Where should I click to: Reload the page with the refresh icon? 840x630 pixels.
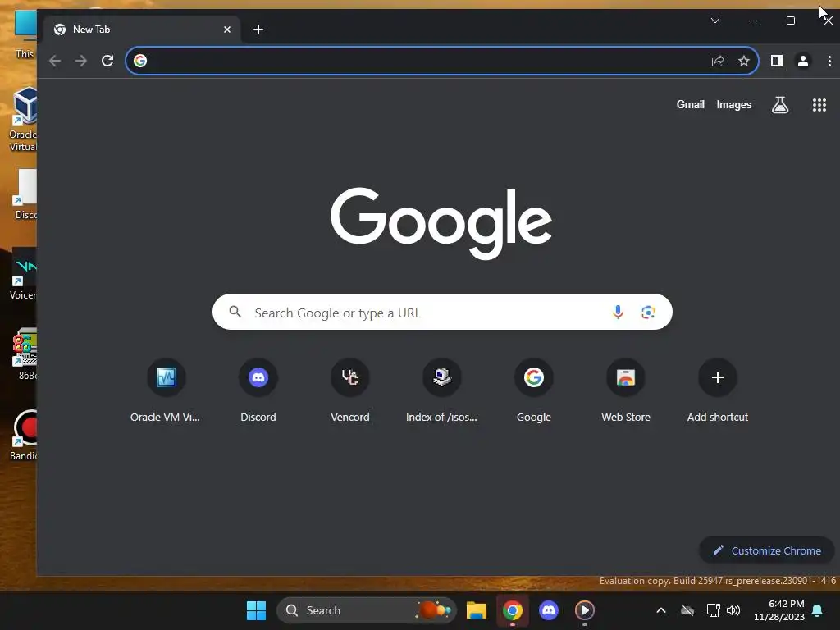(107, 61)
